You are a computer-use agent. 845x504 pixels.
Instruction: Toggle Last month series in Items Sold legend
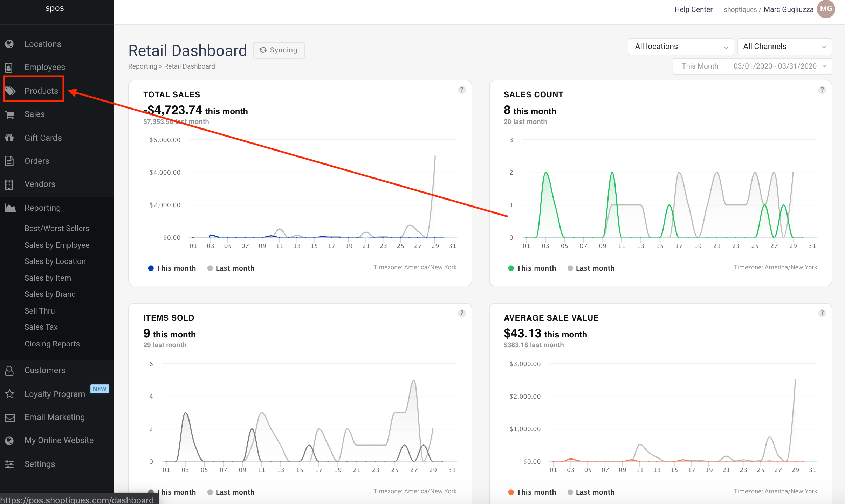point(231,492)
